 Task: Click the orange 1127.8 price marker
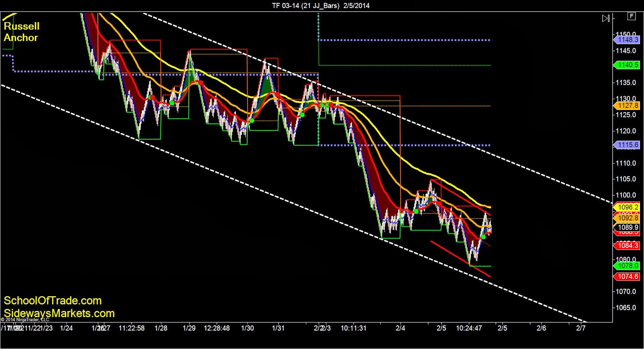point(626,106)
